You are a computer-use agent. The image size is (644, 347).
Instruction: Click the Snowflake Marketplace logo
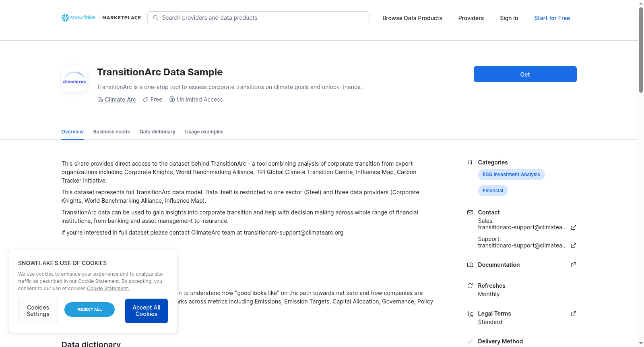[101, 18]
